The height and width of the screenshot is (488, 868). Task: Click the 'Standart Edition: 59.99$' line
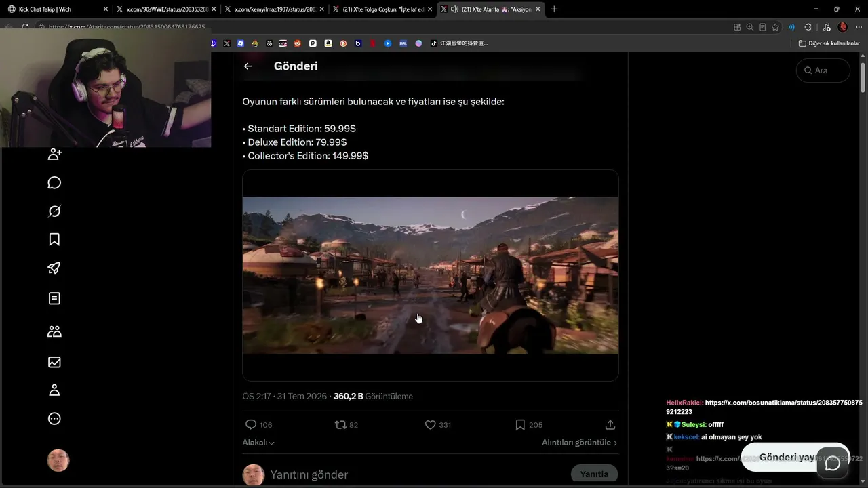click(x=299, y=129)
